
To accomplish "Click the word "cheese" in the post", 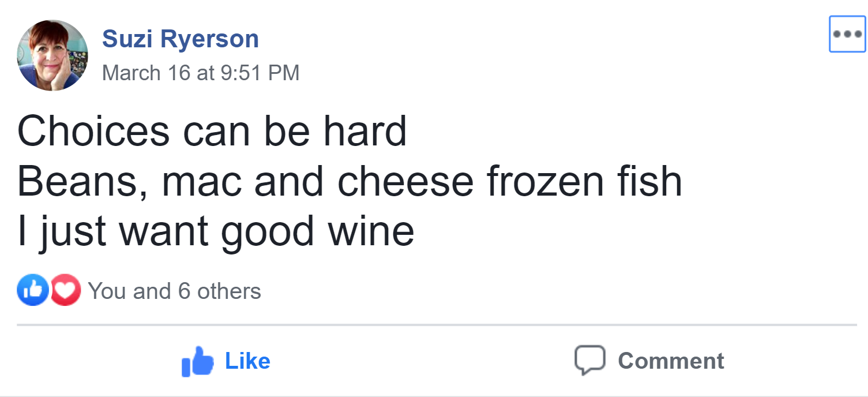I will tap(405, 181).
